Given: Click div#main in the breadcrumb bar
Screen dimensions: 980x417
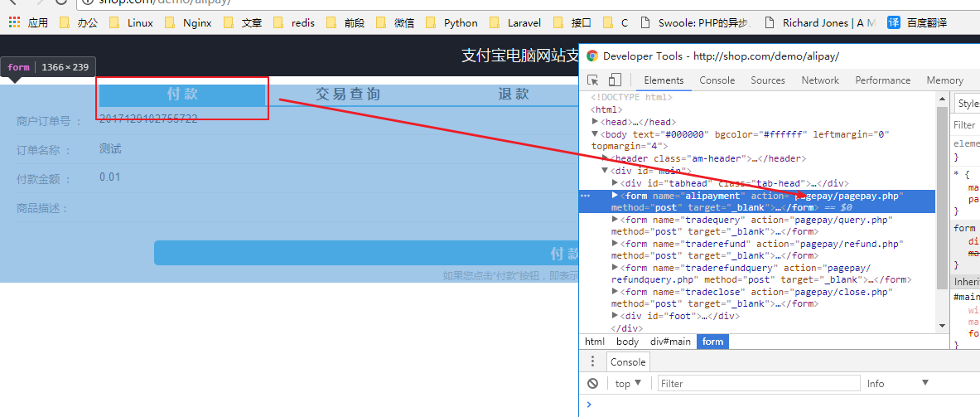Looking at the screenshot, I should point(670,342).
